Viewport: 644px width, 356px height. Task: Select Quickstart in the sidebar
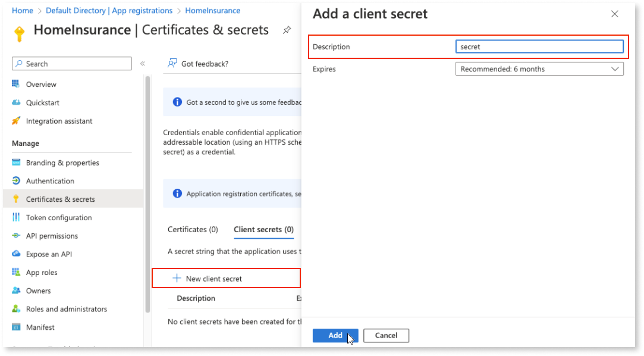pyautogui.click(x=43, y=102)
